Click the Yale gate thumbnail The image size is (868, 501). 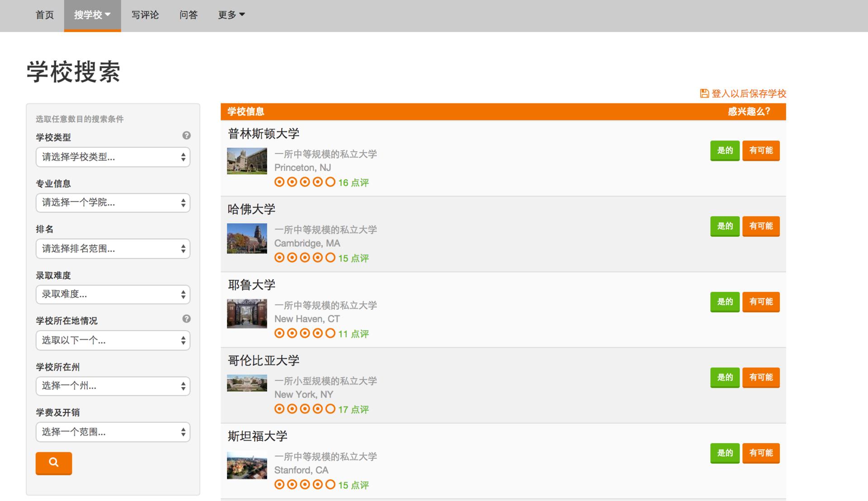coord(247,314)
